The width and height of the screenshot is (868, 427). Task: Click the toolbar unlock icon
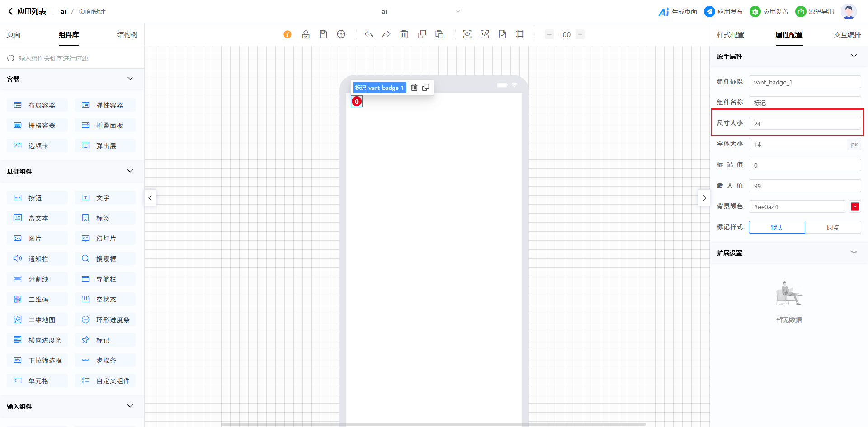tap(306, 34)
